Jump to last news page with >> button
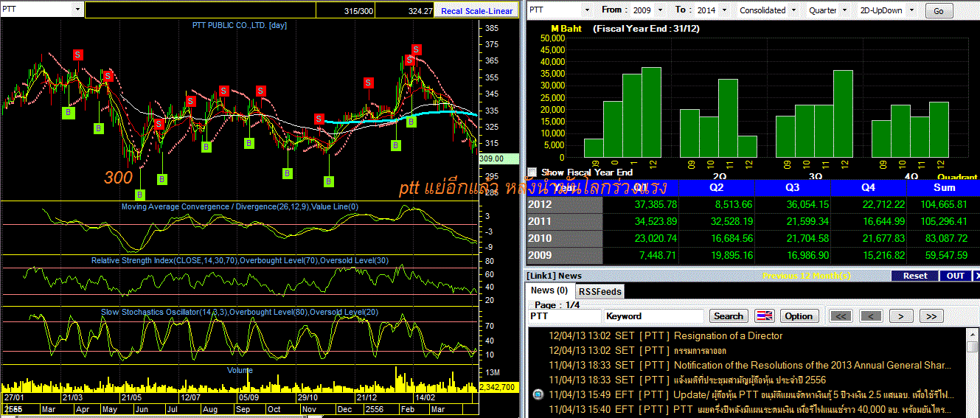 pos(931,316)
